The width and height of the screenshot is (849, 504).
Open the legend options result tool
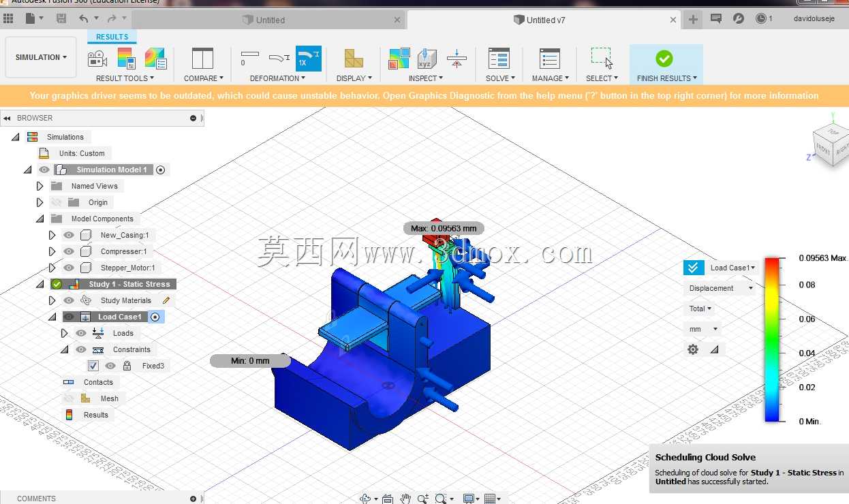coord(127,59)
